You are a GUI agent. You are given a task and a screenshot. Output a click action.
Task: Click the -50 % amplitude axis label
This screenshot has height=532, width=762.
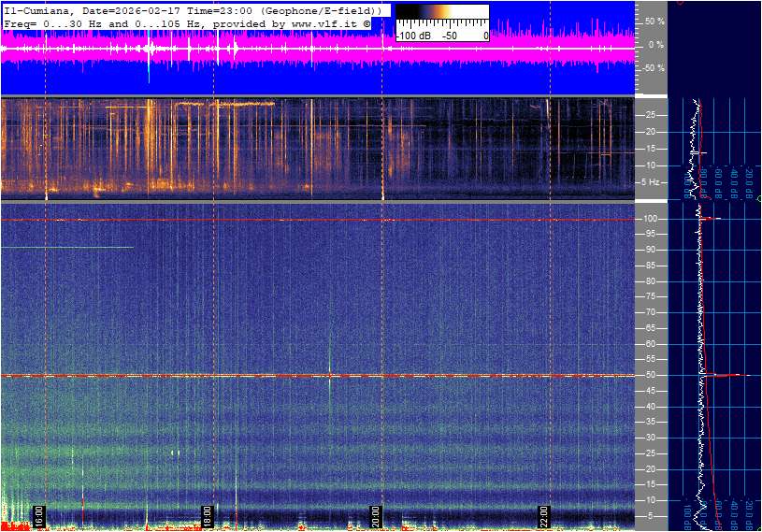652,68
